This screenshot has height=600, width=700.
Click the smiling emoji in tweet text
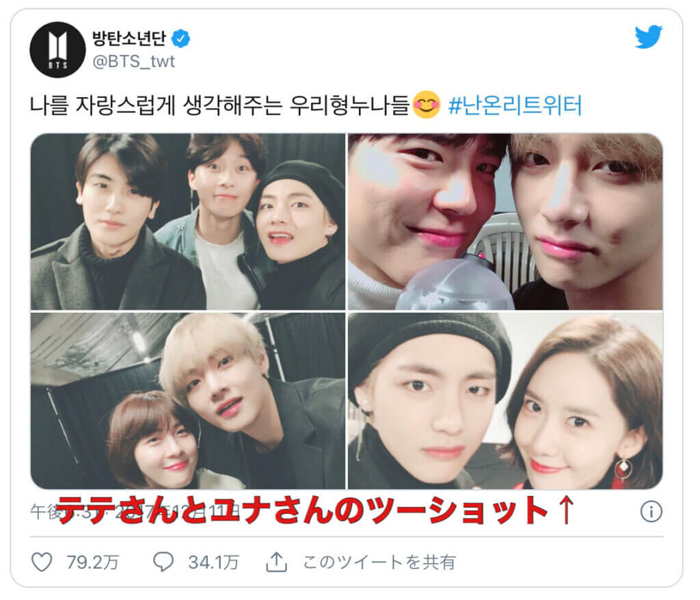tap(427, 105)
